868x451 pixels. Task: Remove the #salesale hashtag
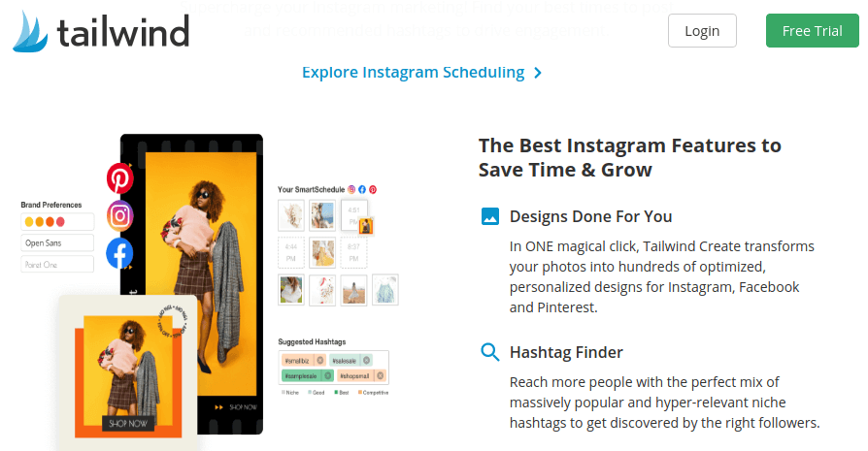(x=366, y=361)
